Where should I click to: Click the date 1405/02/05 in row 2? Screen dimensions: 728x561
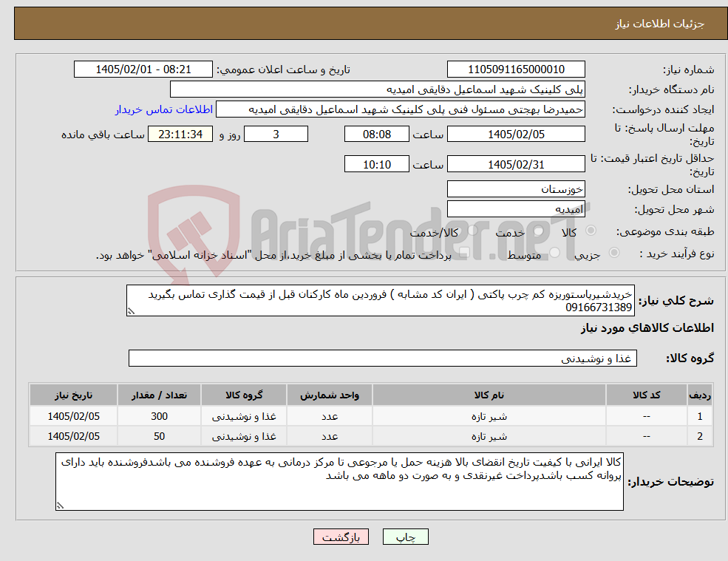point(73,436)
